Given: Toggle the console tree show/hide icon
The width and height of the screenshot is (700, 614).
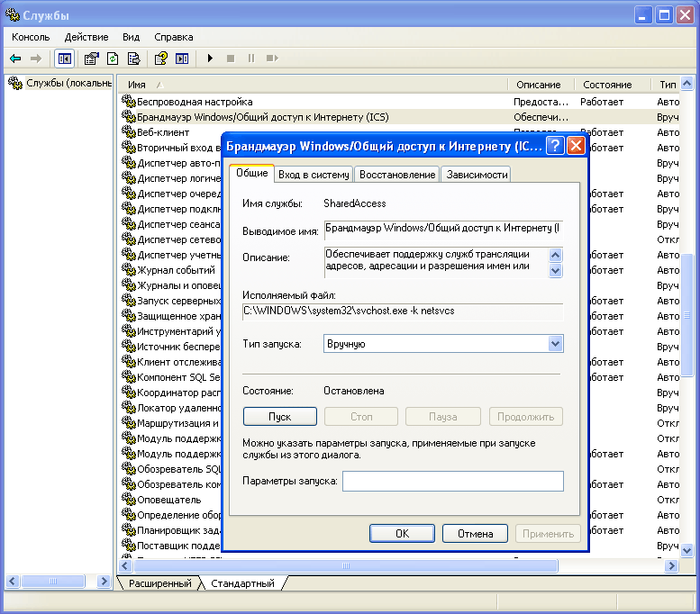Looking at the screenshot, I should [64, 59].
